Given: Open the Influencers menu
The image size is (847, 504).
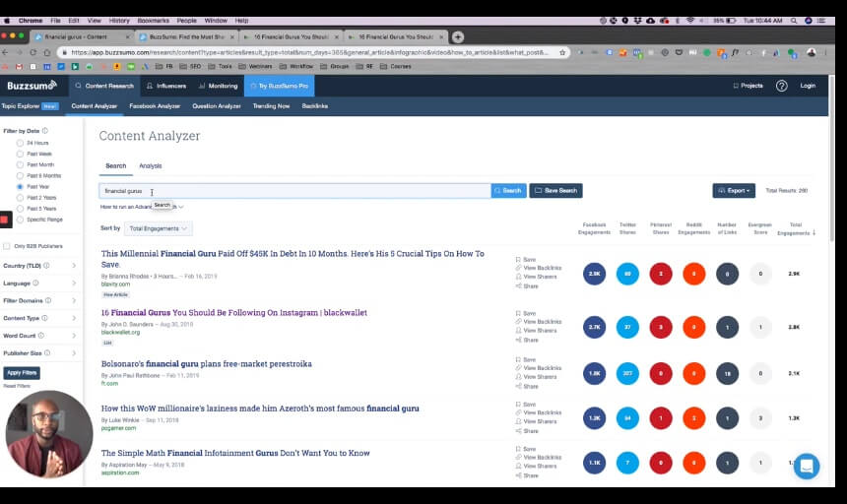Looking at the screenshot, I should click(166, 86).
